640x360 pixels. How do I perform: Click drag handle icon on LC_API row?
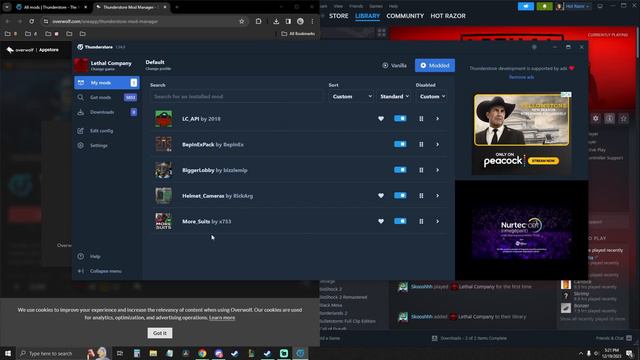click(421, 119)
